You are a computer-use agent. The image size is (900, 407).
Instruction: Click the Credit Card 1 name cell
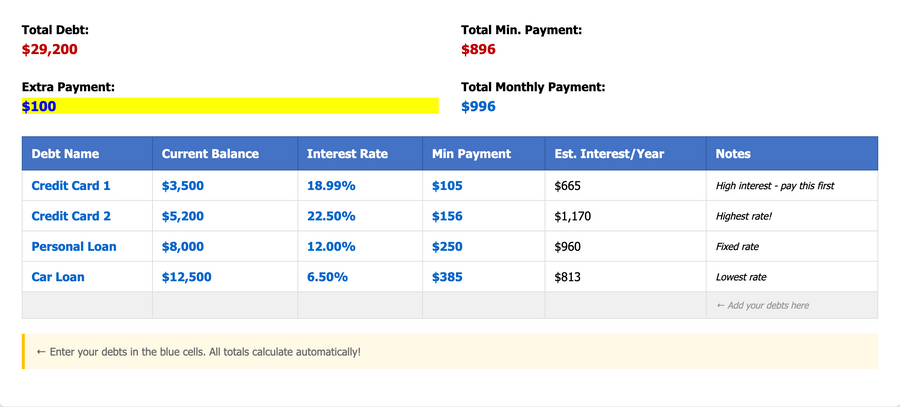click(87, 186)
